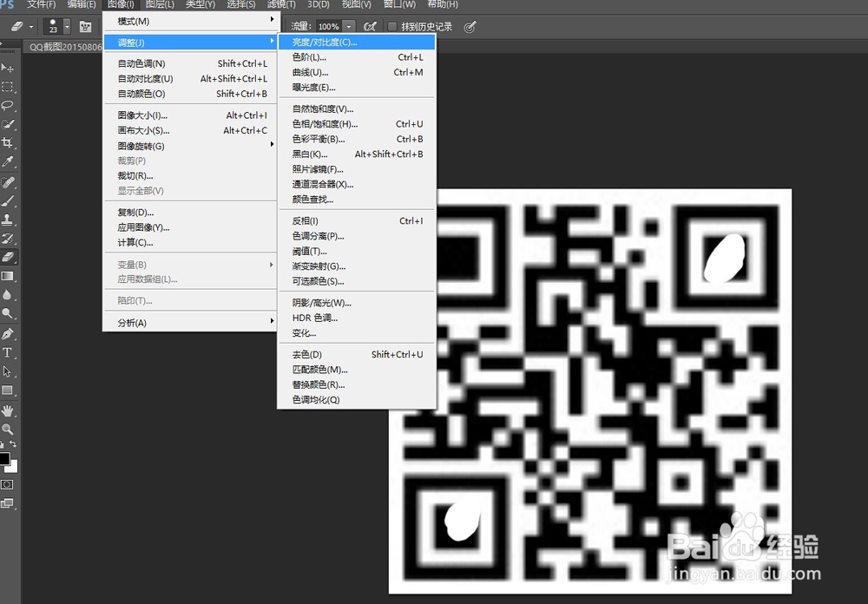The width and height of the screenshot is (868, 604).
Task: Select the Rectangular Marquee tool
Action: 8,87
